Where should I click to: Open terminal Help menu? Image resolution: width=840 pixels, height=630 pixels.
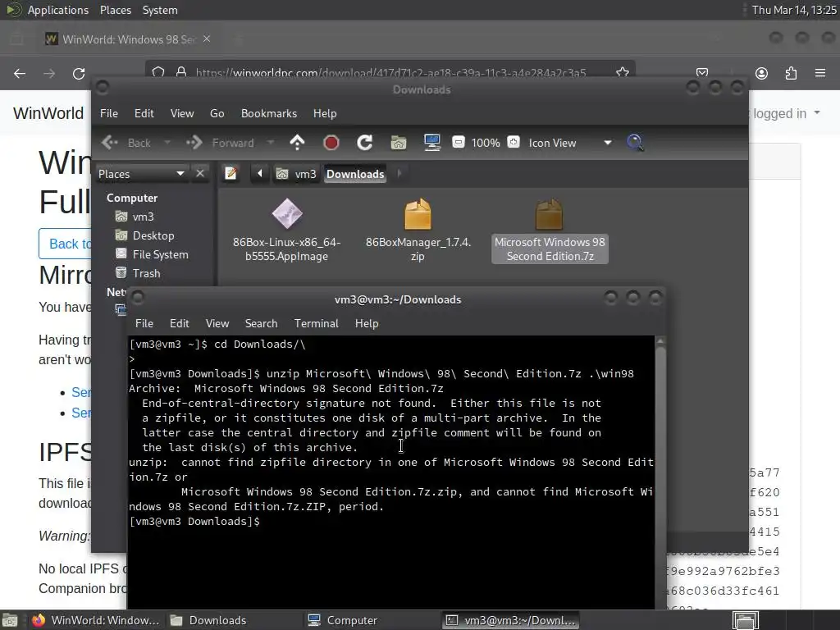[x=367, y=323]
